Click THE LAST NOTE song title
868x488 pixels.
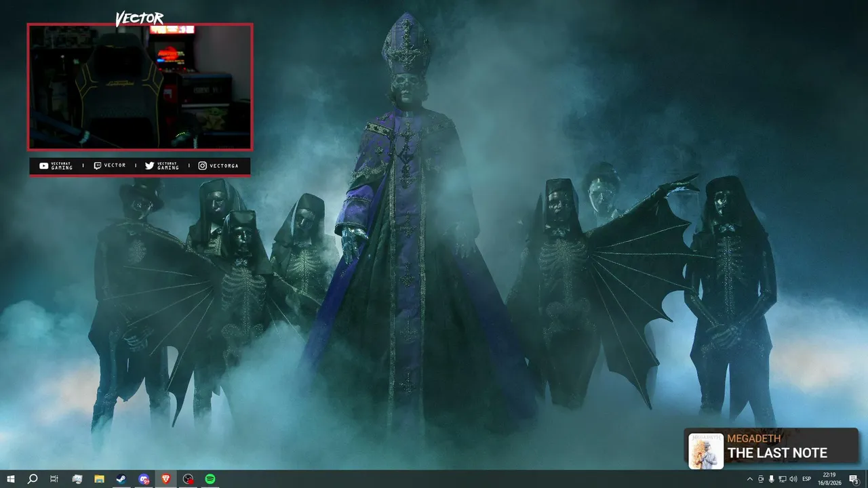click(777, 453)
